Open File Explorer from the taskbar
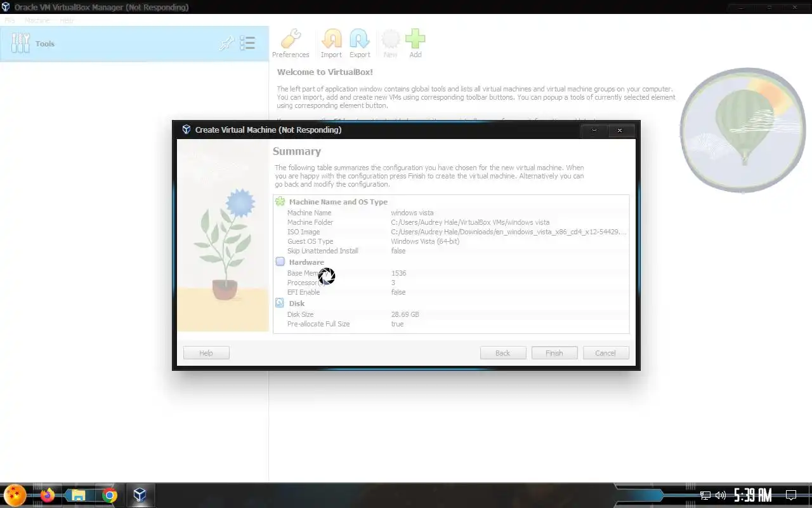Screen dimensions: 812x508 point(78,495)
